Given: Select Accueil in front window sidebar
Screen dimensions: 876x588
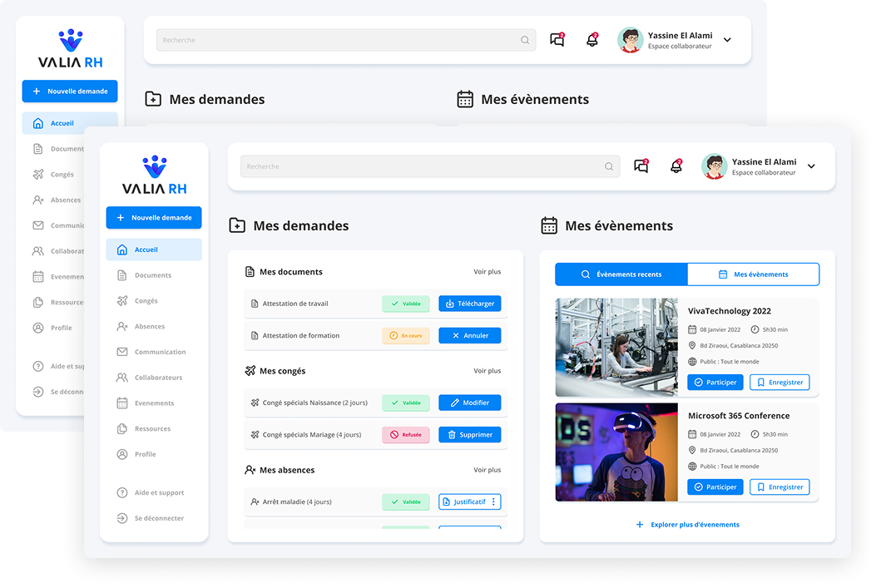Looking at the screenshot, I should (154, 250).
